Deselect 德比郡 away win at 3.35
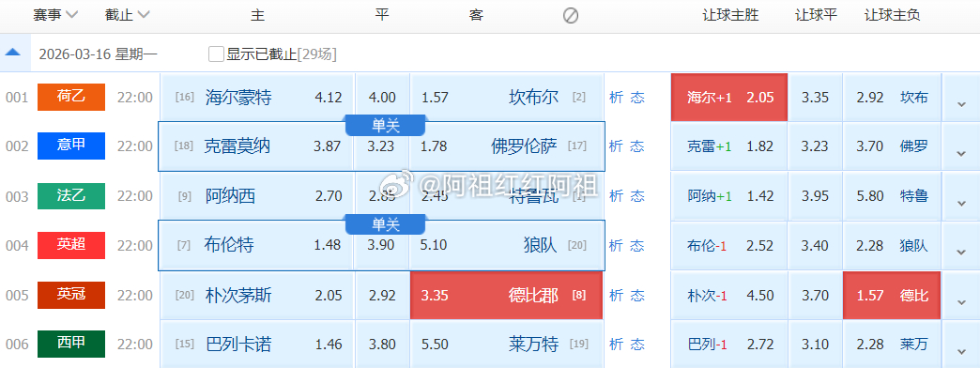Image resolution: width=980 pixels, height=368 pixels. (506, 296)
